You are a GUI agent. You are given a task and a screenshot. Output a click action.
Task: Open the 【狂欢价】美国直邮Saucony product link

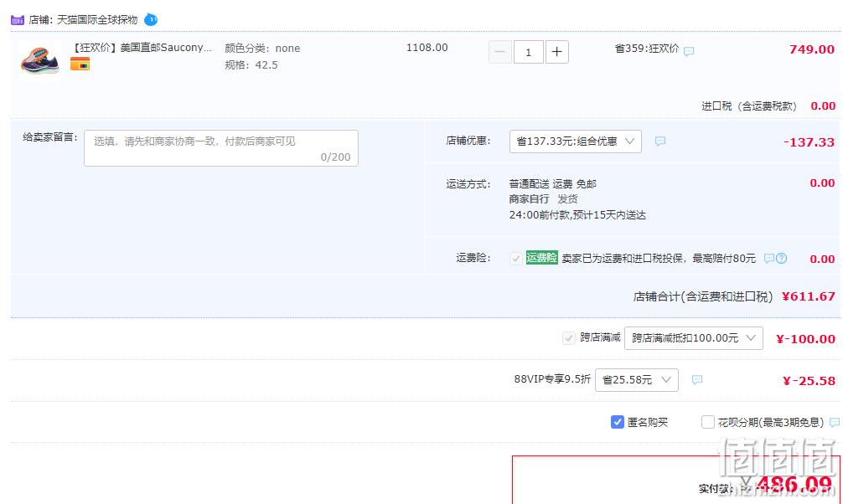(142, 47)
